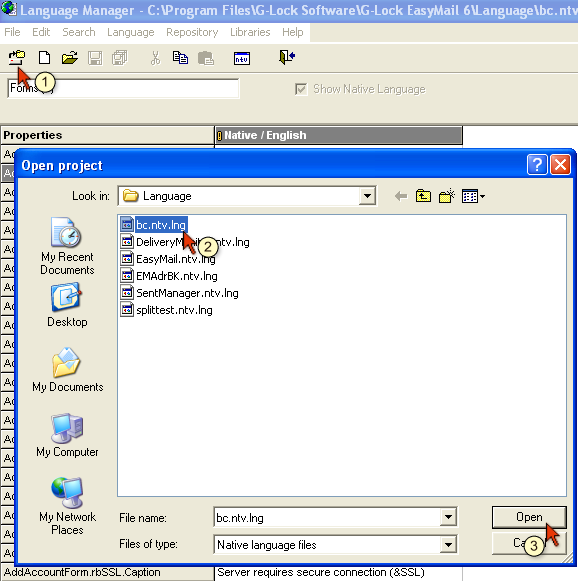Go back with the dialog's arrow icon
The width and height of the screenshot is (578, 582).
[x=401, y=196]
